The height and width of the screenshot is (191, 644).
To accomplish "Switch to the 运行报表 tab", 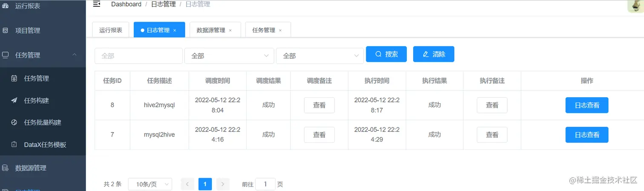I will click(x=111, y=30).
